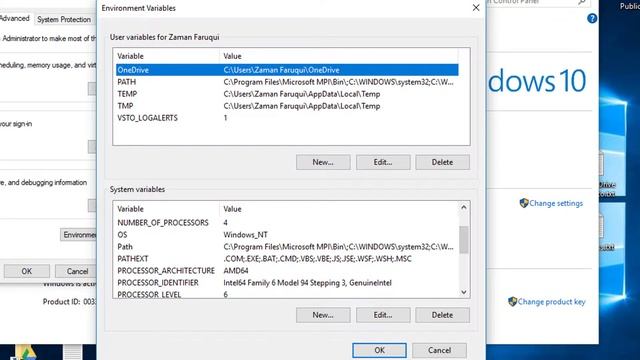Select the VSTO_LOGALERTS user variable
Image resolution: width=640 pixels, height=360 pixels.
pyautogui.click(x=287, y=118)
